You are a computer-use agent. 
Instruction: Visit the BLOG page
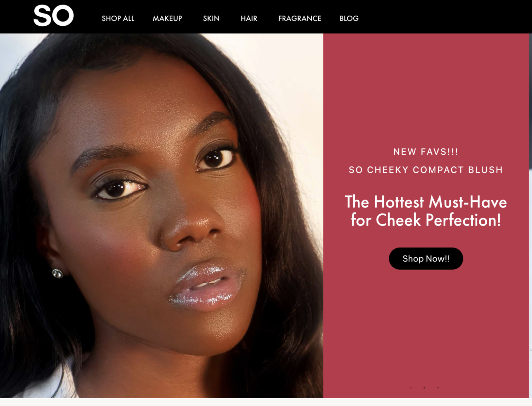pyautogui.click(x=349, y=18)
